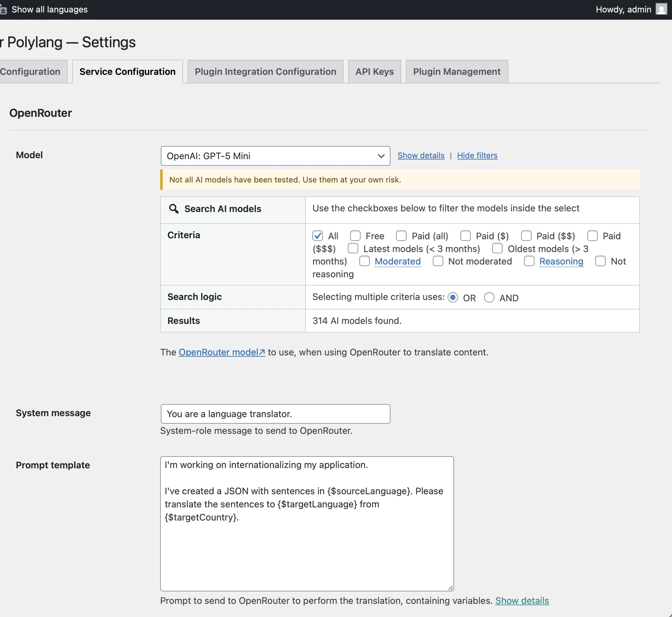This screenshot has height=617, width=672.
Task: Open the Plugin Management tab
Action: point(456,72)
